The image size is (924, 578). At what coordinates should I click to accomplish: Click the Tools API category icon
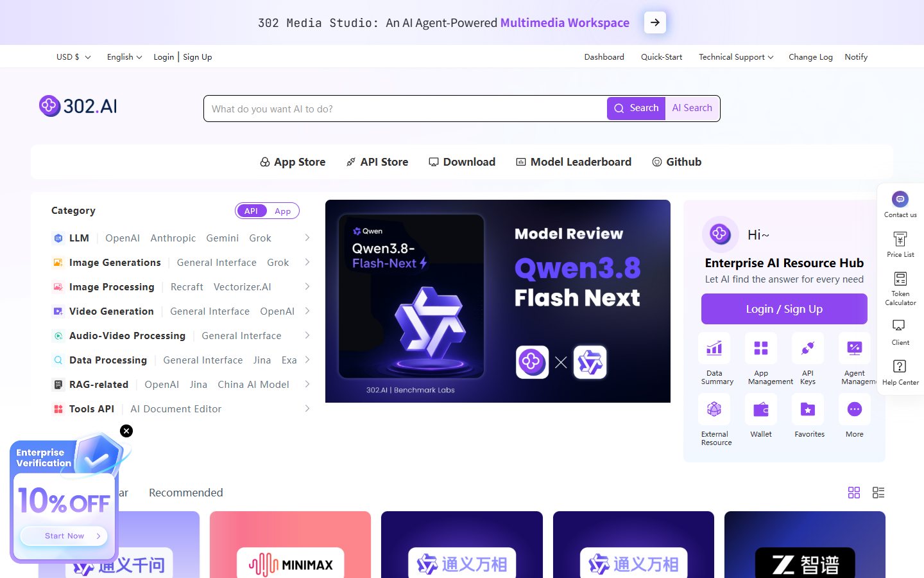58,409
